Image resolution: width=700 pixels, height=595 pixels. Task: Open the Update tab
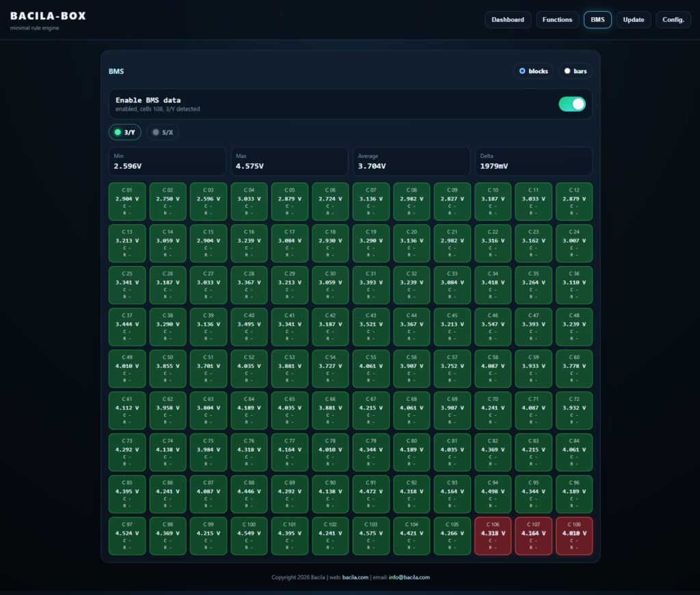[634, 20]
